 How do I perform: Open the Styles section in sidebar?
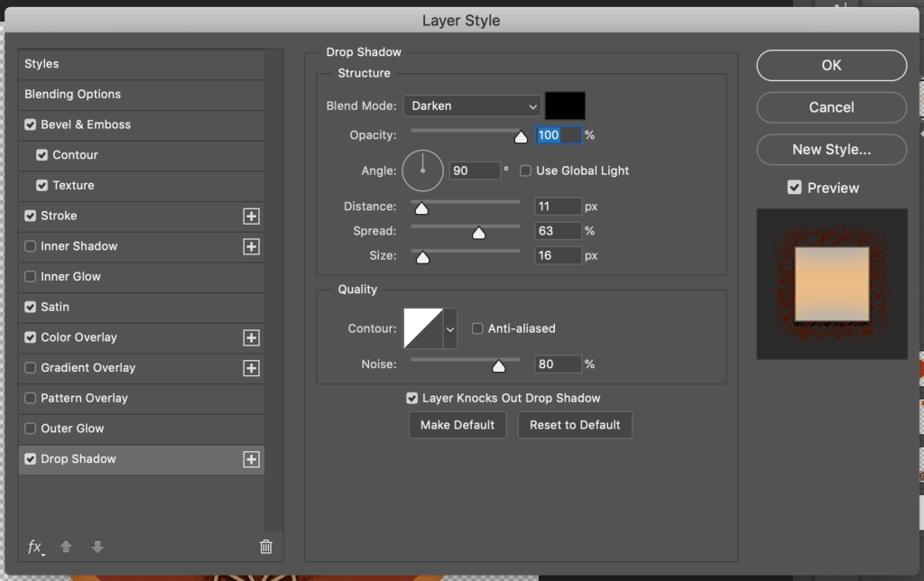pyautogui.click(x=42, y=64)
